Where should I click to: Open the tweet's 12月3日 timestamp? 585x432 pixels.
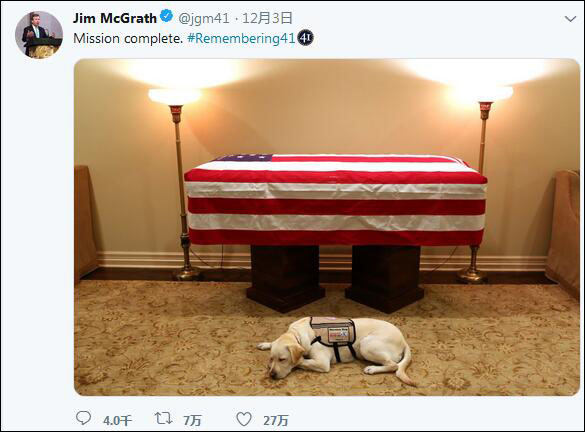coord(267,18)
